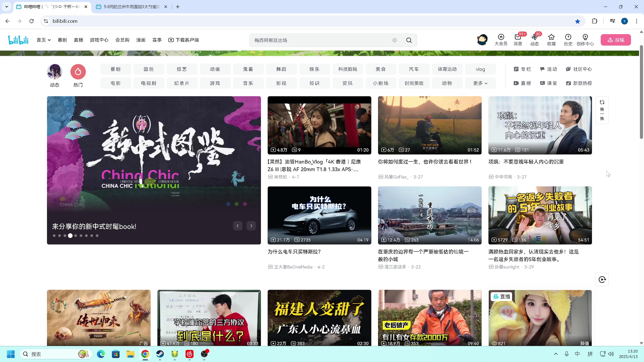Open the Chrome three-dot menu

637,21
